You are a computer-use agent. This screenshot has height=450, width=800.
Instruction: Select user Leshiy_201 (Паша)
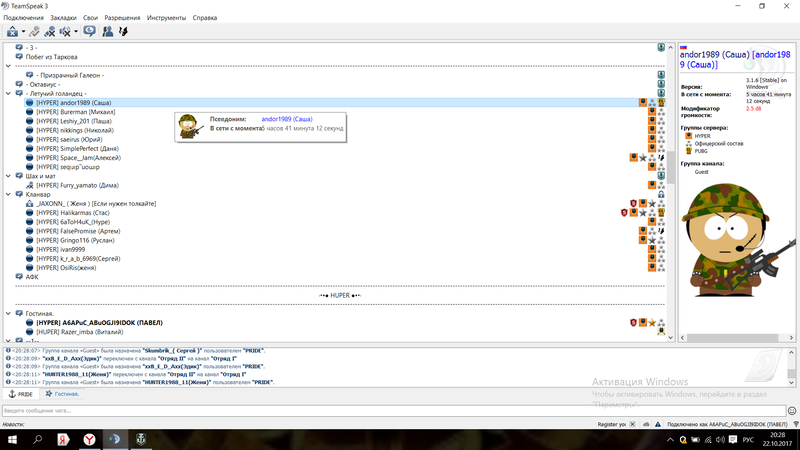[73, 121]
